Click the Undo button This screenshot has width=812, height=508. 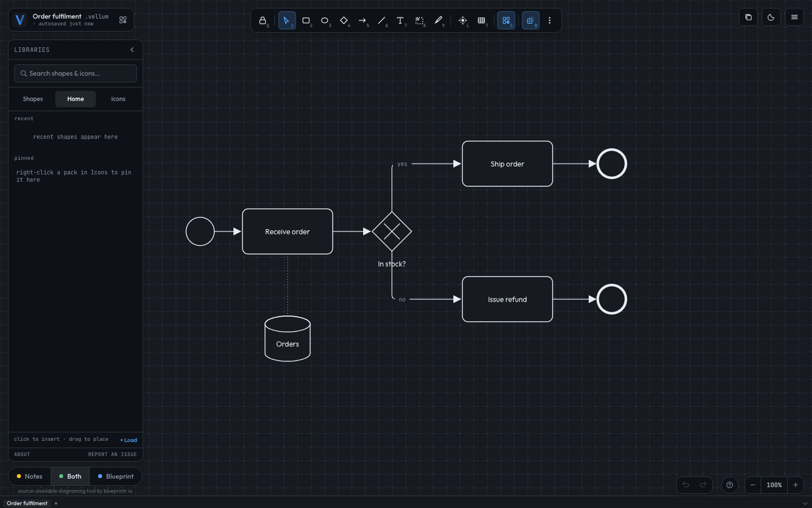coord(686,485)
